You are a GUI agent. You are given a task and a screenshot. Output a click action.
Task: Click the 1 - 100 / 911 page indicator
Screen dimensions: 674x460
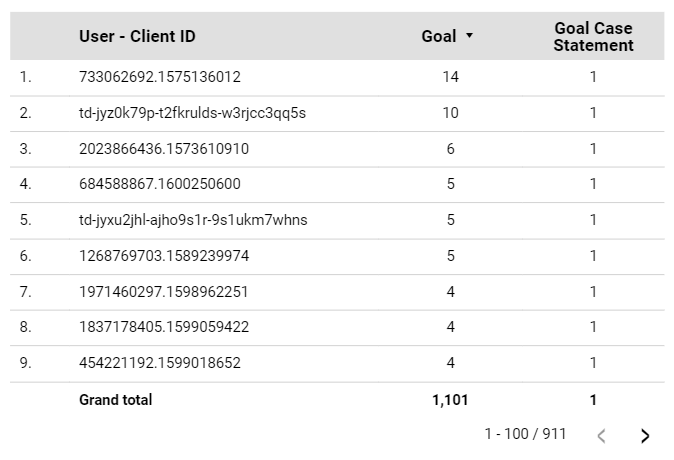click(525, 434)
